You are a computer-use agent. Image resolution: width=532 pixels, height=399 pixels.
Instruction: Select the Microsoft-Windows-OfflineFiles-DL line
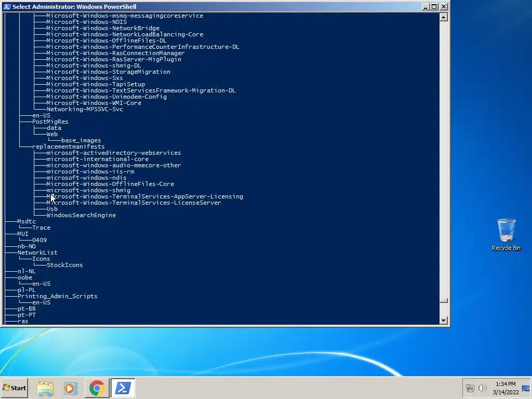click(x=106, y=41)
